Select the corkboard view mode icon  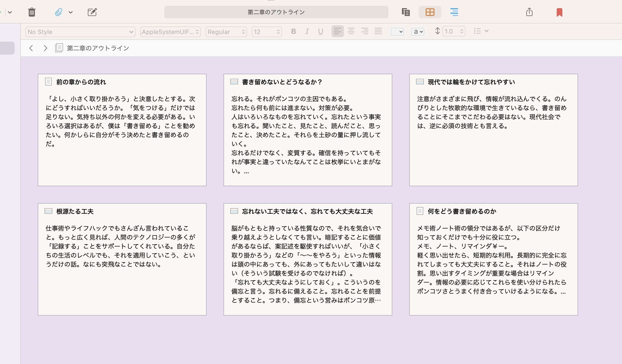click(430, 12)
